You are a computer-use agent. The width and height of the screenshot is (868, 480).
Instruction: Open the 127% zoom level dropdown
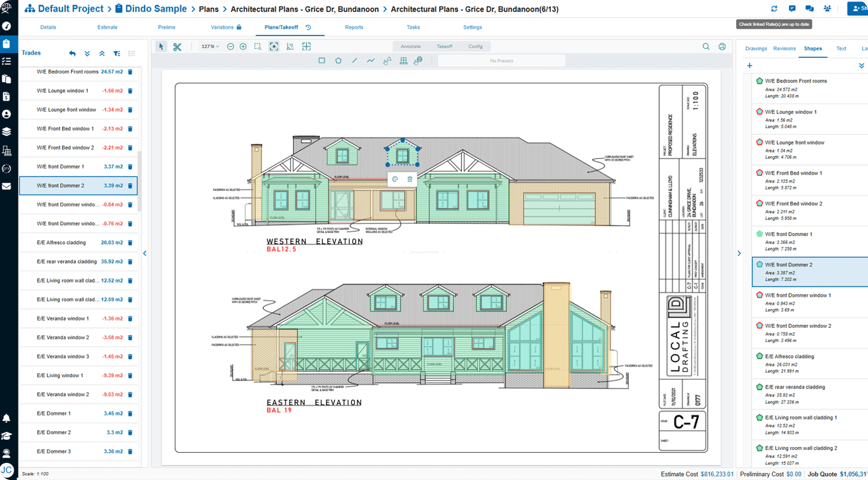[x=210, y=47]
